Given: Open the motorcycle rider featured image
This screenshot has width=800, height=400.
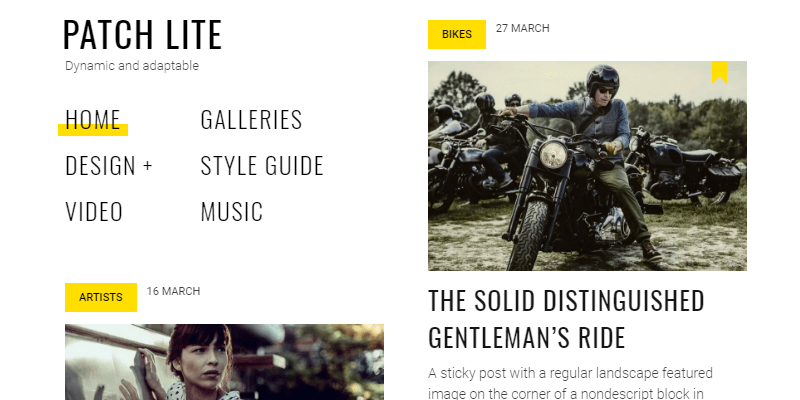Looking at the screenshot, I should (587, 166).
